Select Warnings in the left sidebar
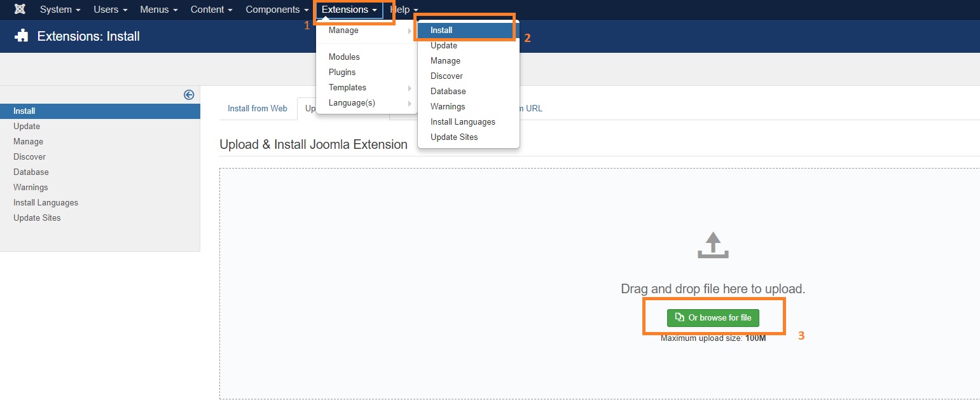The image size is (980, 402). click(30, 187)
